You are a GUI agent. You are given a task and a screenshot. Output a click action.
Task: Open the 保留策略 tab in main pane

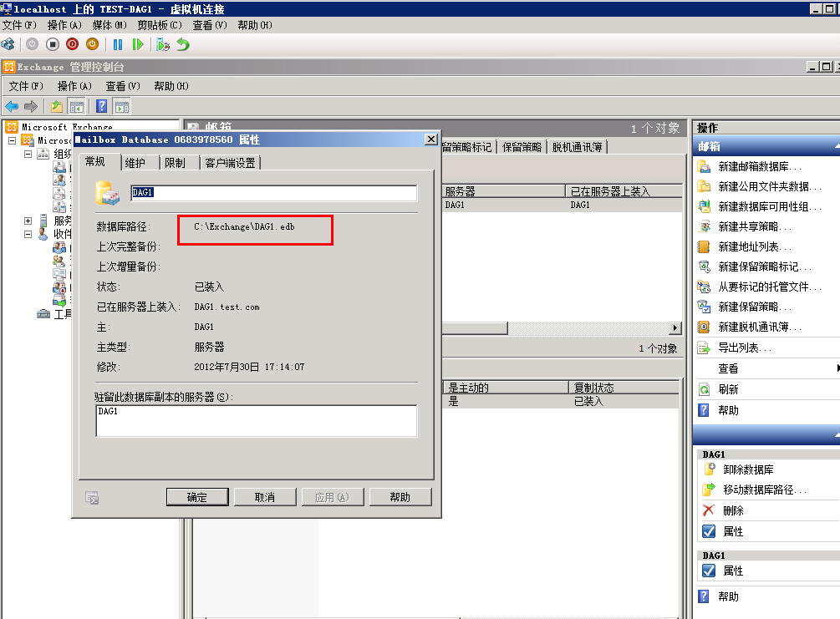click(522, 147)
